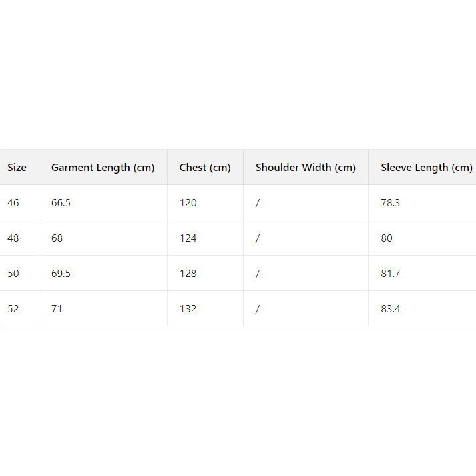Click the Chest (cm) column header

pyautogui.click(x=205, y=168)
